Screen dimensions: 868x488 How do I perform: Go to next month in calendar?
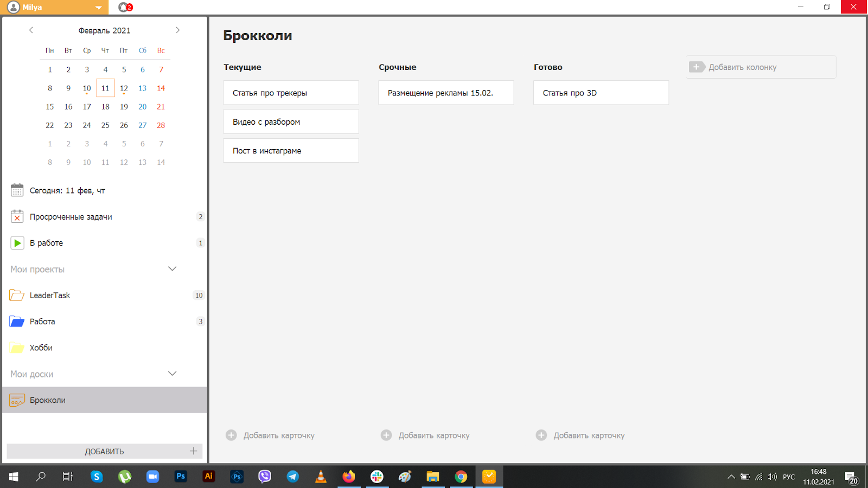[x=177, y=30]
